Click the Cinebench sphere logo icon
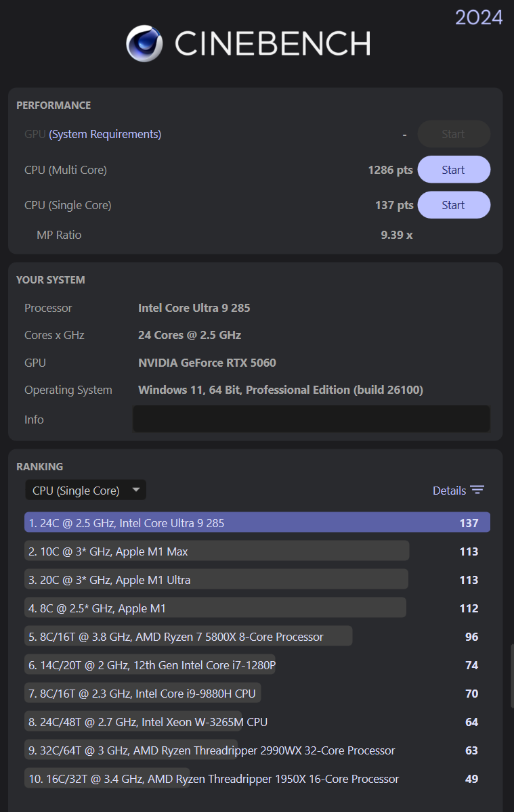 [144, 43]
